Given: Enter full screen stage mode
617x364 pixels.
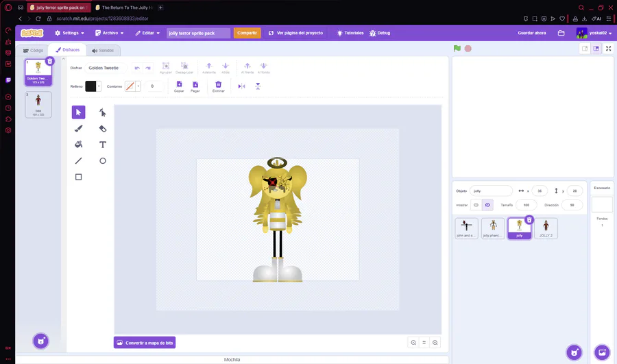Looking at the screenshot, I should [x=608, y=49].
